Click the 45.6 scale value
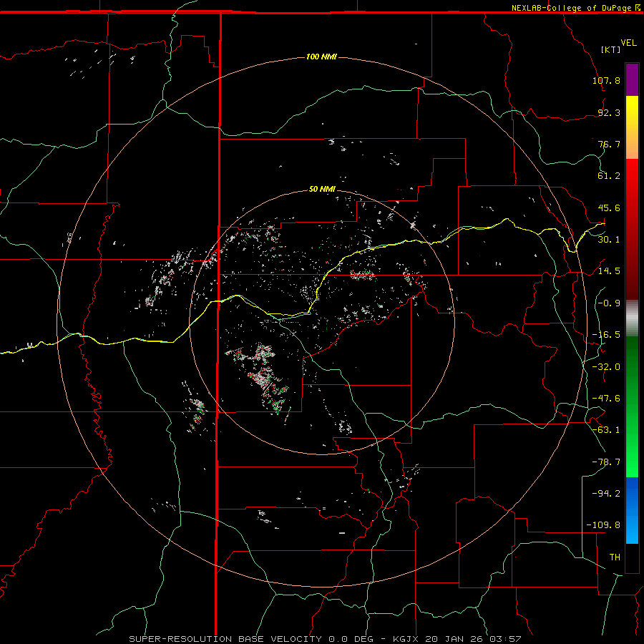Image resolution: width=644 pixels, height=644 pixels. pyautogui.click(x=609, y=208)
